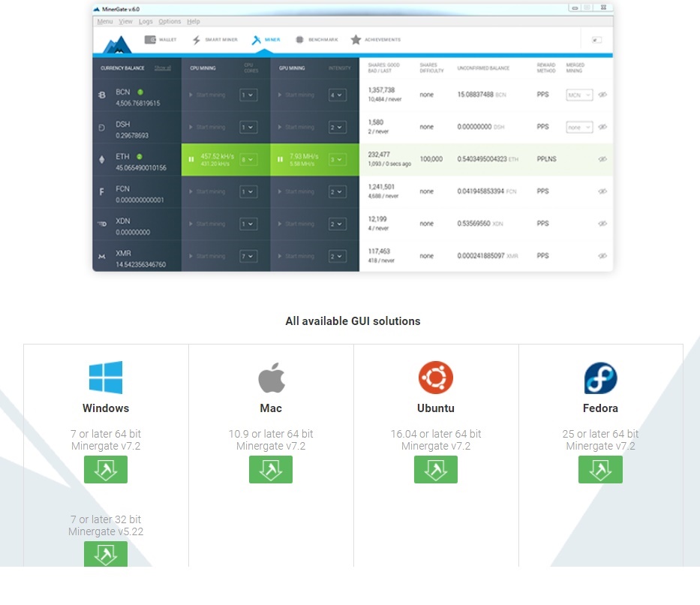Click the PPLNS reward method text
Viewport: 700px width, 605px height.
pos(546,159)
